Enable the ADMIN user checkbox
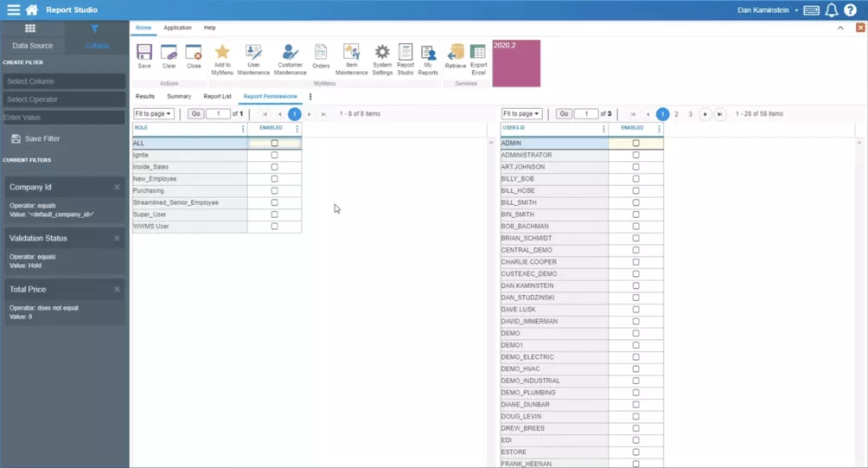868x468 pixels. 635,143
